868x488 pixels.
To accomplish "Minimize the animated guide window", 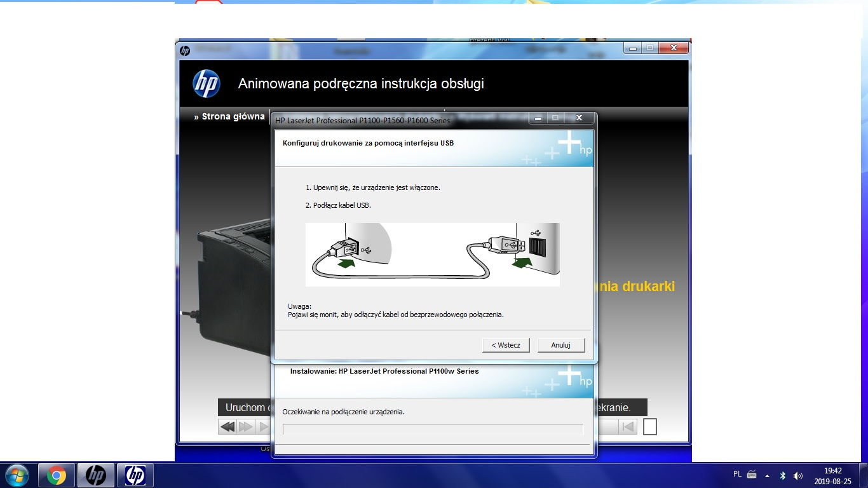I will 632,48.
